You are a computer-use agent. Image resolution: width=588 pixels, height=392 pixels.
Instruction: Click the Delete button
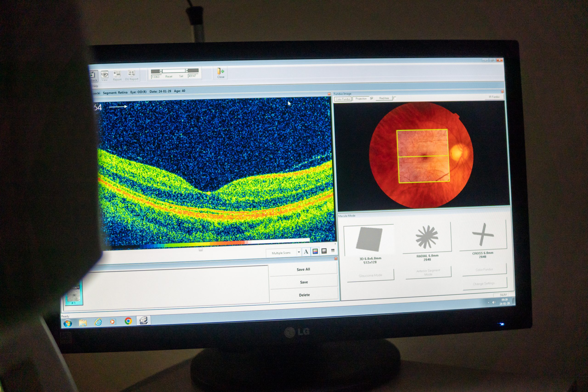tap(304, 295)
